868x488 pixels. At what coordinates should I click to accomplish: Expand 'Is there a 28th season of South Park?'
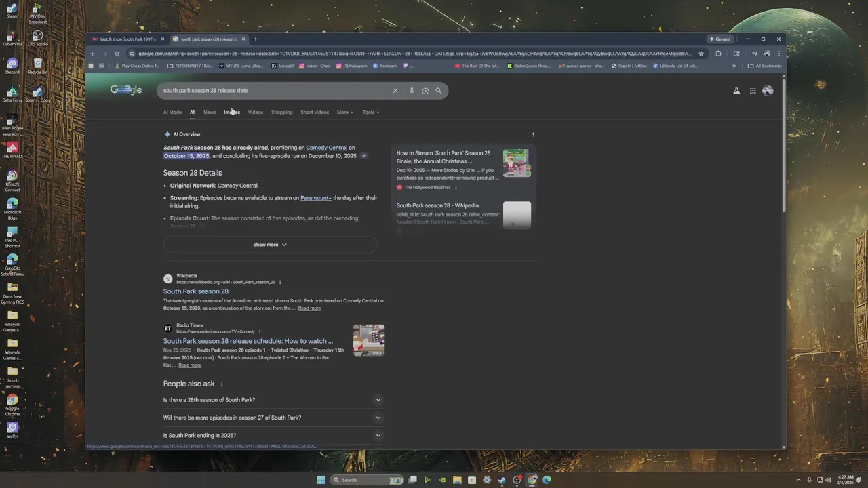coord(273,400)
